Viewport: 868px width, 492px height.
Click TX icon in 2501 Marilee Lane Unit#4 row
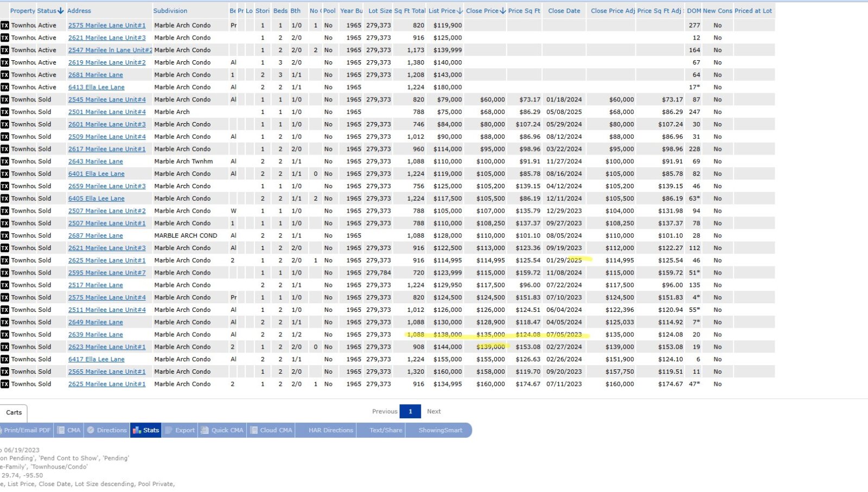[x=5, y=112]
